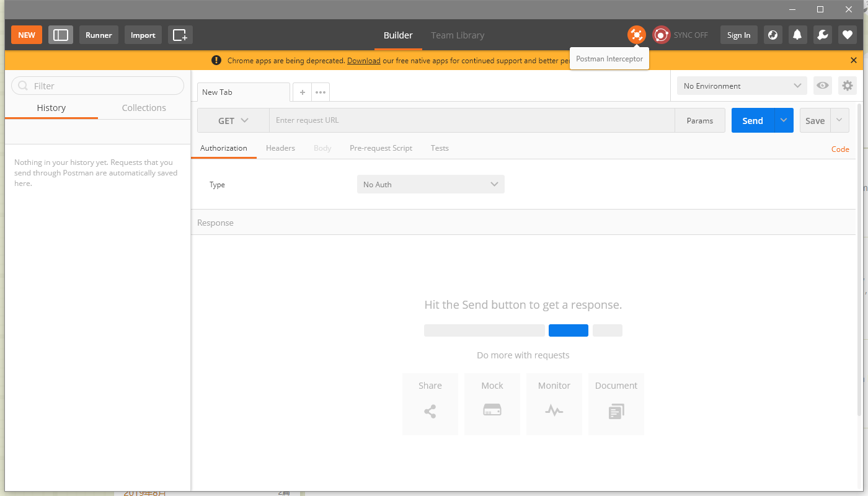868x496 pixels.
Task: Click the search magnifier in Filter box
Action: pos(24,86)
